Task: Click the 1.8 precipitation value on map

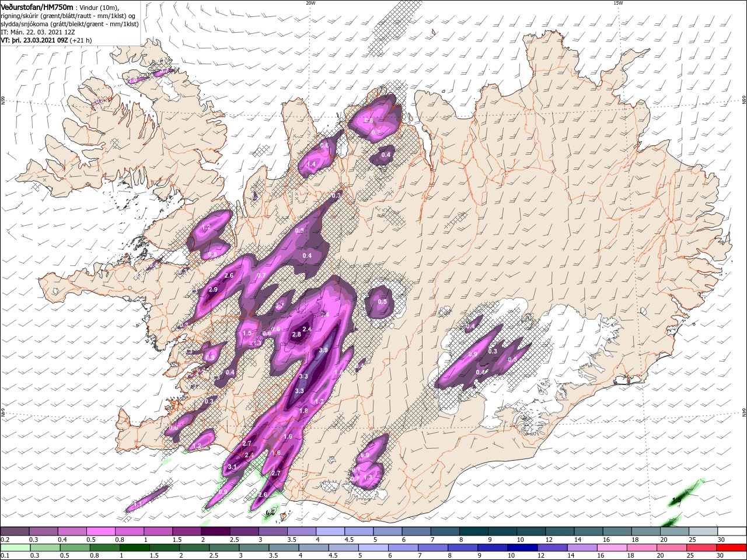Action: (x=303, y=411)
